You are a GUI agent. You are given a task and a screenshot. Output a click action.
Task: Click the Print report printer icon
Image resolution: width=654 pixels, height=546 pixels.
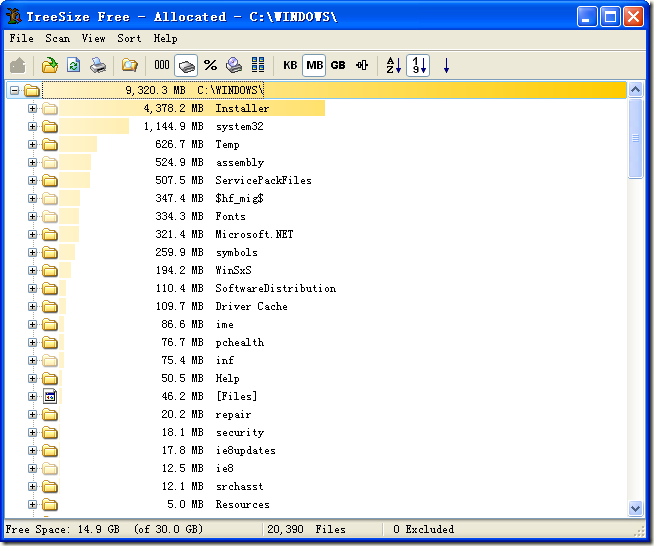point(98,65)
